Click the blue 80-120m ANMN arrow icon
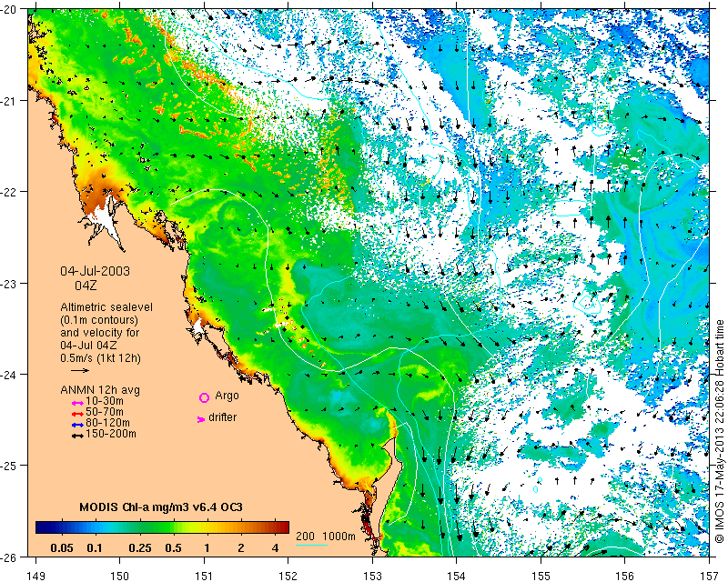 tap(77, 425)
